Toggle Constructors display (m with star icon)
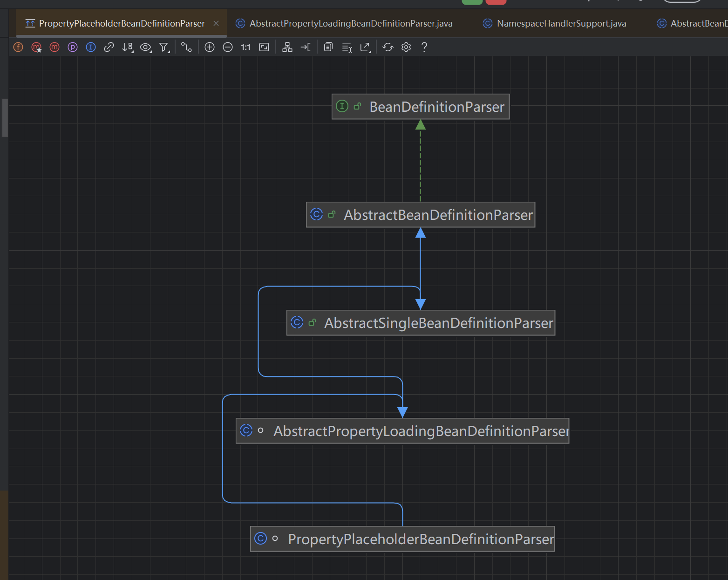Viewport: 728px width, 580px height. 36,47
